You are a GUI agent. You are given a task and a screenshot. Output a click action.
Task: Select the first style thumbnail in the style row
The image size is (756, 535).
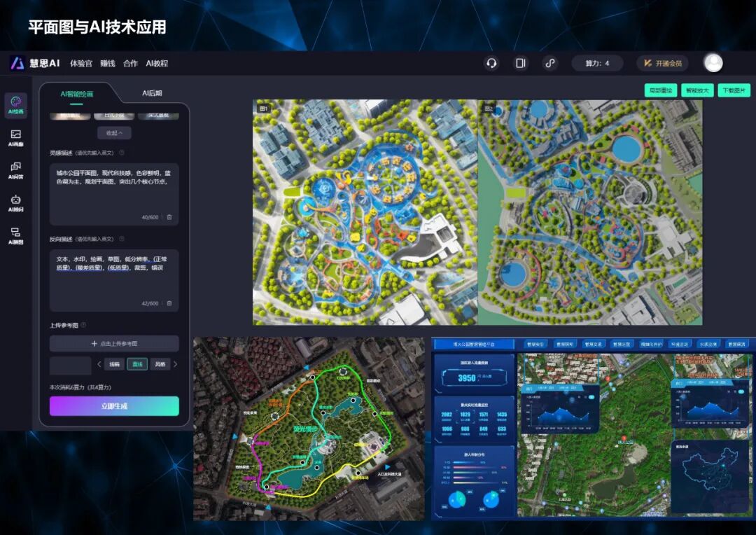70,116
